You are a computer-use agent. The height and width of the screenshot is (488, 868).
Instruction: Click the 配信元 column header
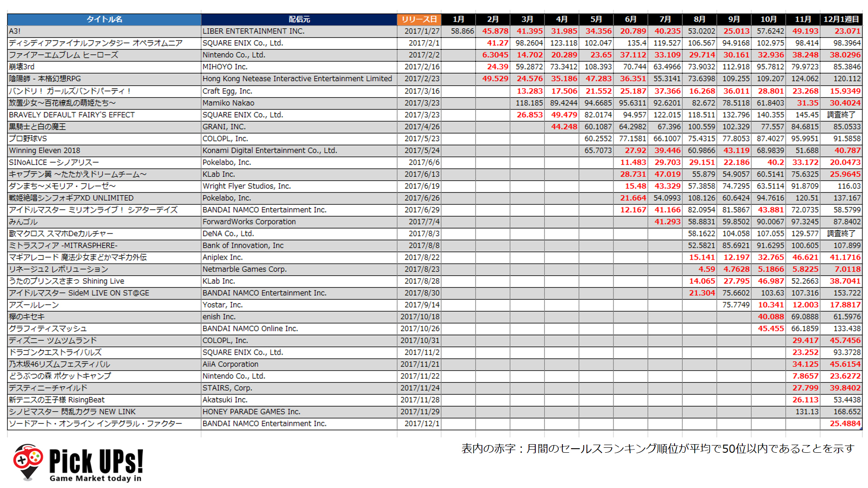[299, 19]
